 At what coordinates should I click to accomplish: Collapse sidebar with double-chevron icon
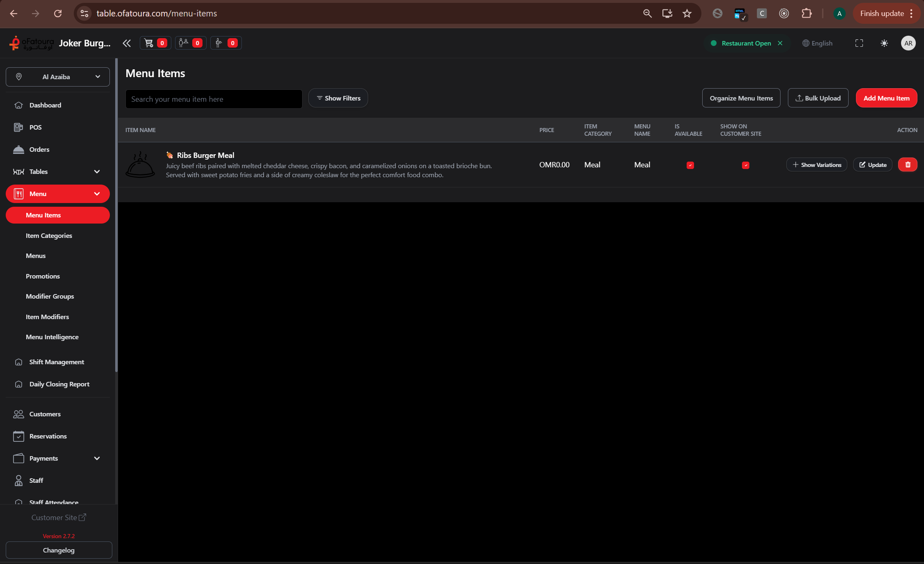point(126,43)
